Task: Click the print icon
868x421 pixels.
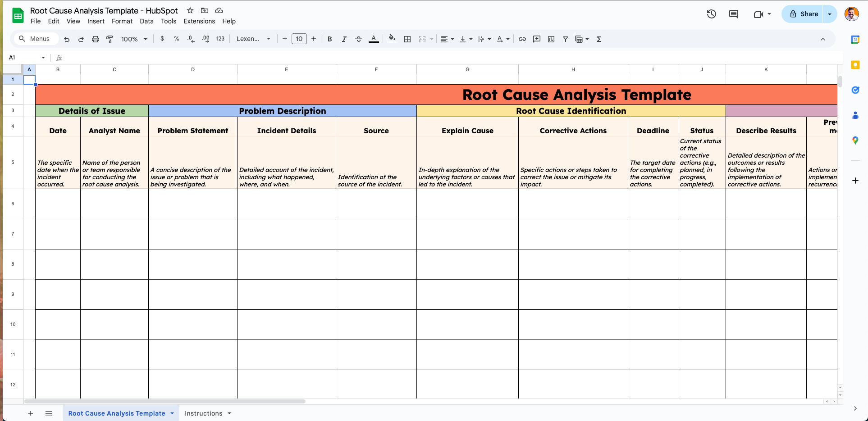Action: (95, 39)
